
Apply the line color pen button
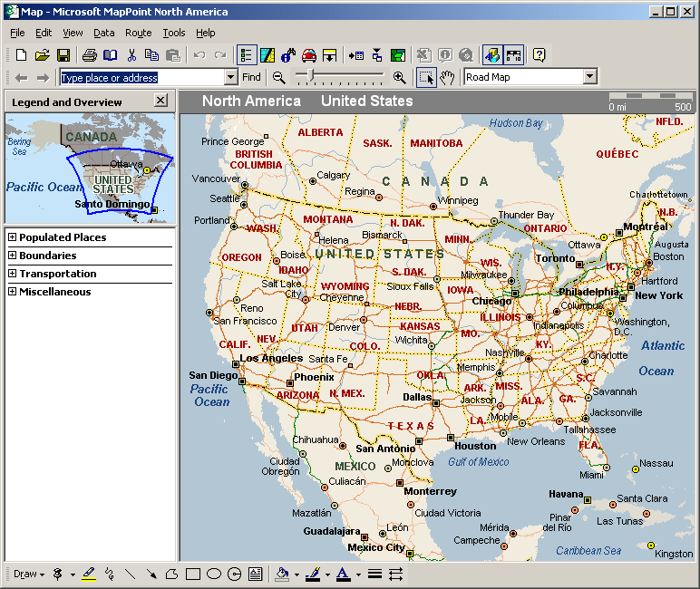click(x=313, y=574)
